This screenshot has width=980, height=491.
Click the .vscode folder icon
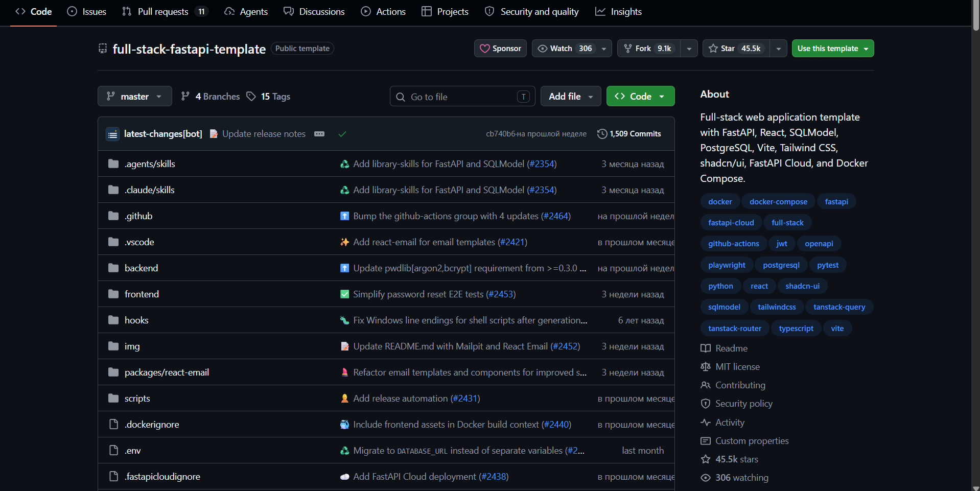pos(113,242)
